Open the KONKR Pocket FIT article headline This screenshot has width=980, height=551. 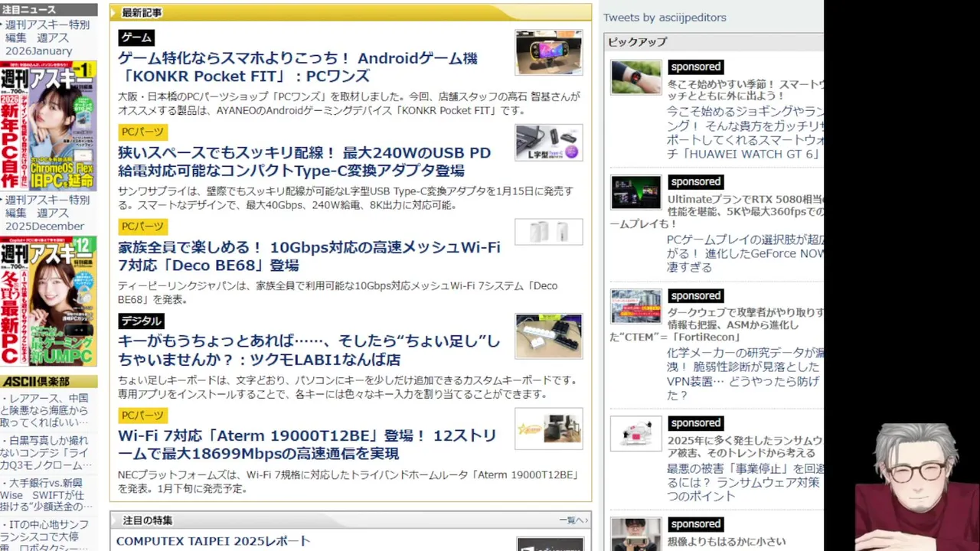pyautogui.click(x=298, y=67)
